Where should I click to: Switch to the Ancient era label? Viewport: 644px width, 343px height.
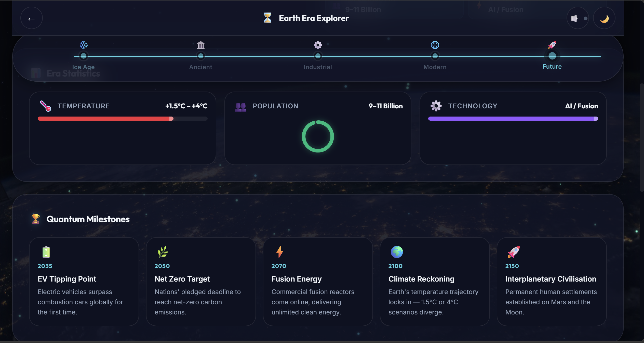click(x=201, y=67)
